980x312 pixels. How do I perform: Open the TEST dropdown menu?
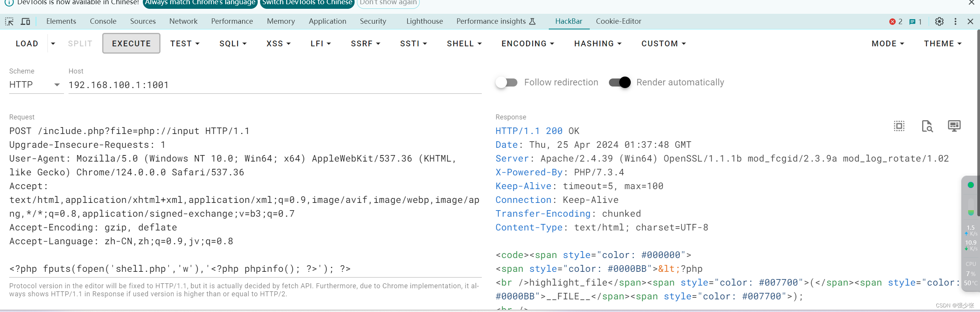coord(185,44)
